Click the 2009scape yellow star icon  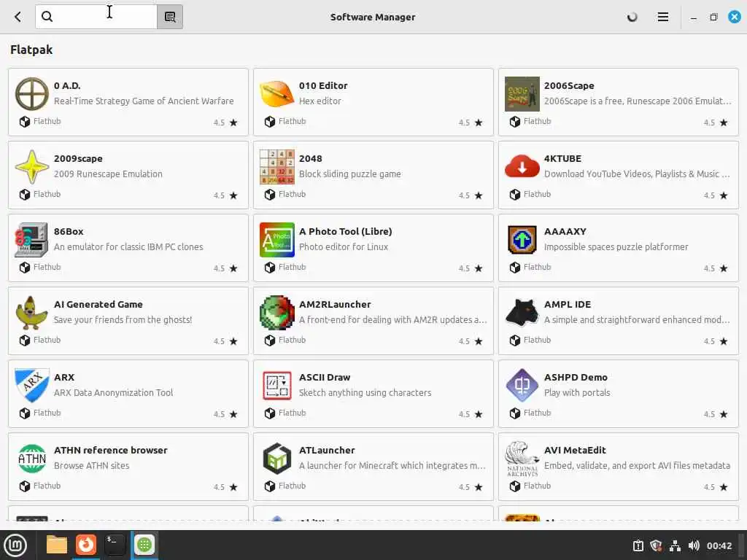click(x=32, y=167)
